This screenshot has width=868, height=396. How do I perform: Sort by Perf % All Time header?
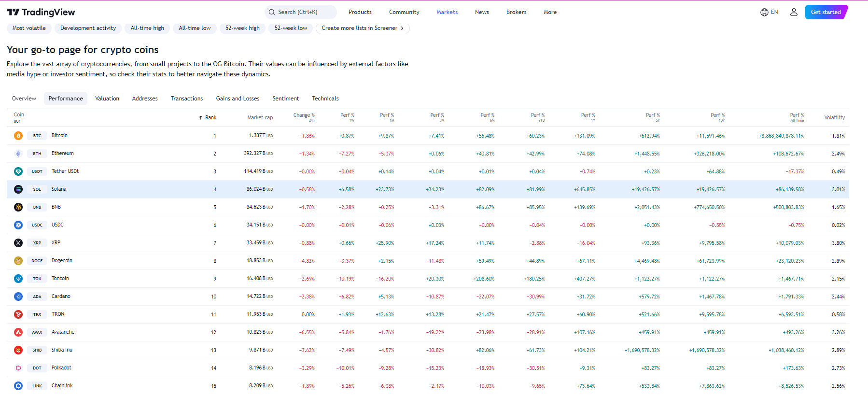[x=797, y=117]
